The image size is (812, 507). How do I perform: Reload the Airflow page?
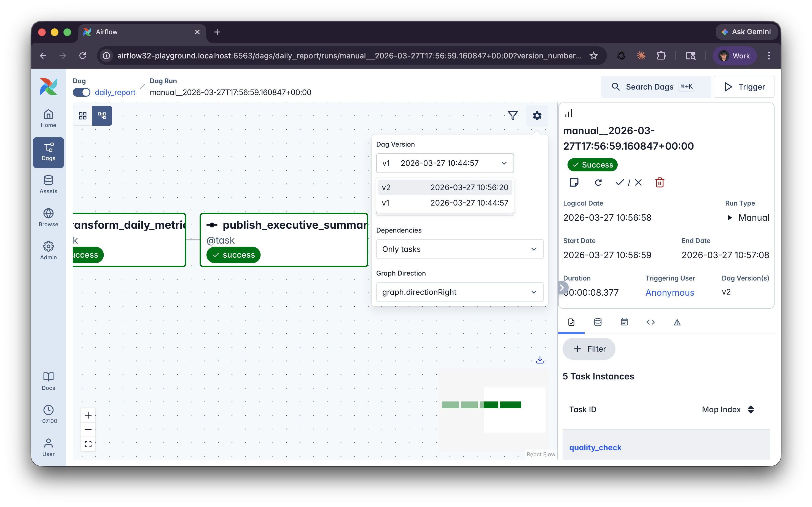(82, 56)
